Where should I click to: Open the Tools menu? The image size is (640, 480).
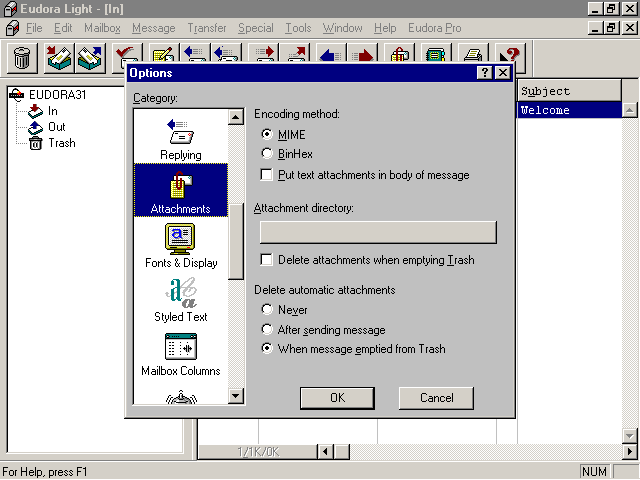pyautogui.click(x=298, y=28)
